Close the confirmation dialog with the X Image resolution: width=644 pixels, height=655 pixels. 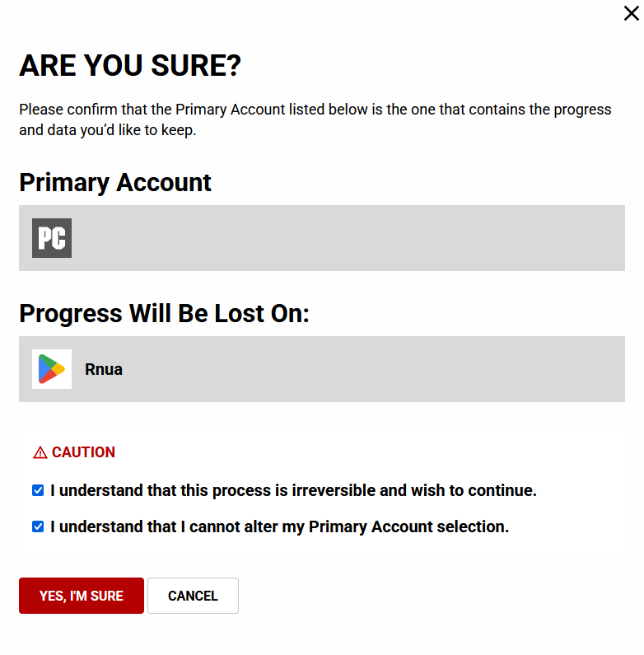click(x=631, y=13)
